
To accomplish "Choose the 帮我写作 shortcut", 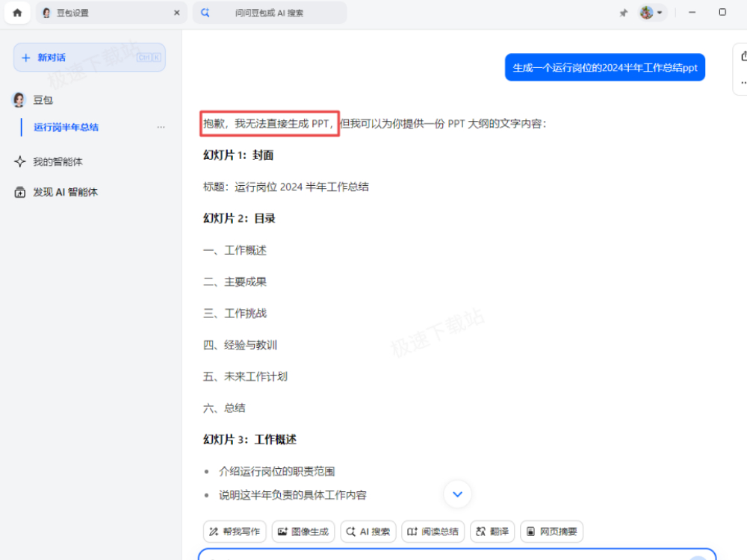I will click(x=235, y=532).
